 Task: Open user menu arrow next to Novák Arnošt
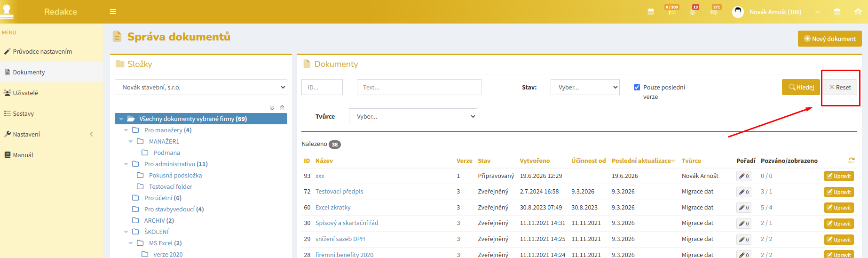point(818,12)
